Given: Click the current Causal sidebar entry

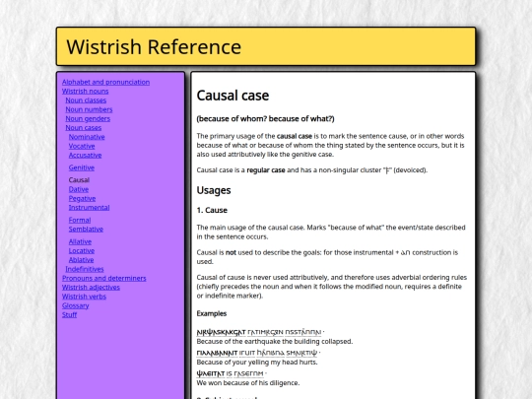Looking at the screenshot, I should pyautogui.click(x=79, y=180).
